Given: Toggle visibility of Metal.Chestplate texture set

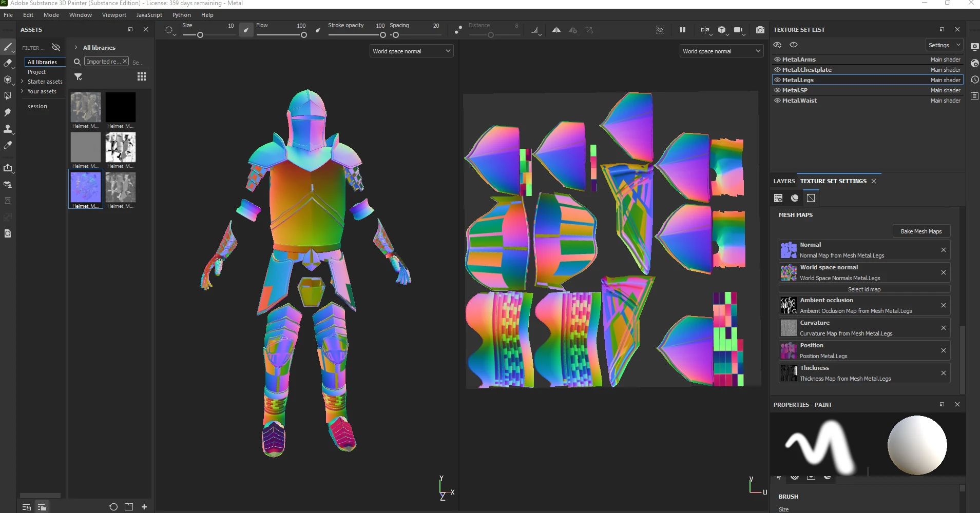Looking at the screenshot, I should coord(777,70).
